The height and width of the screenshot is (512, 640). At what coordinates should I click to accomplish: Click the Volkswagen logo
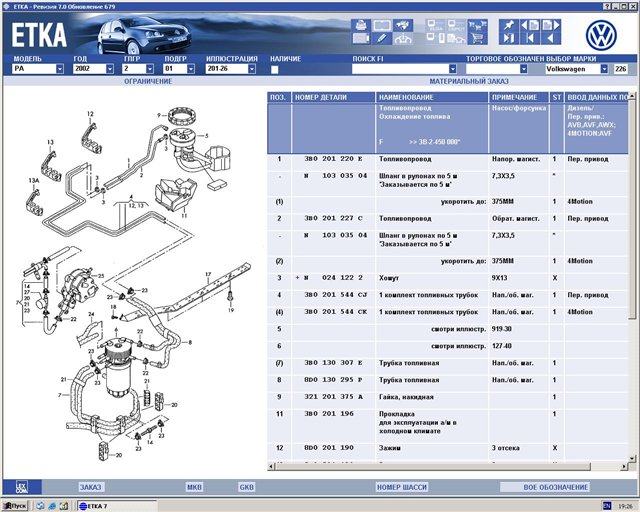pos(601,35)
